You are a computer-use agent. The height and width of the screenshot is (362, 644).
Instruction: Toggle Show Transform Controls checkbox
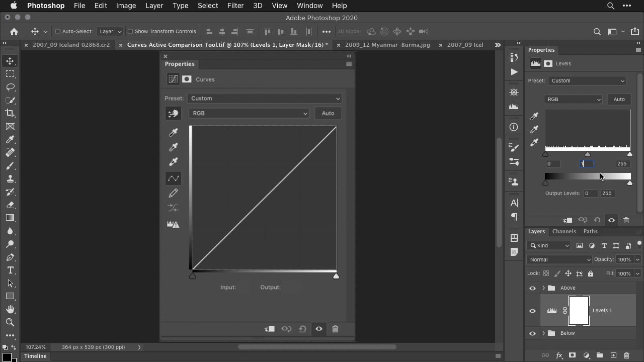click(130, 31)
